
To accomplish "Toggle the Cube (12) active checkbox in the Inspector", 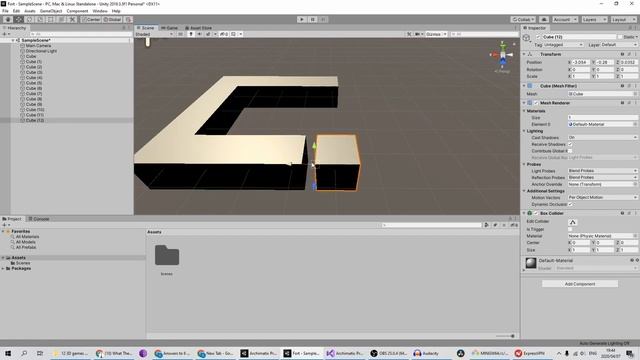I will click(x=538, y=37).
